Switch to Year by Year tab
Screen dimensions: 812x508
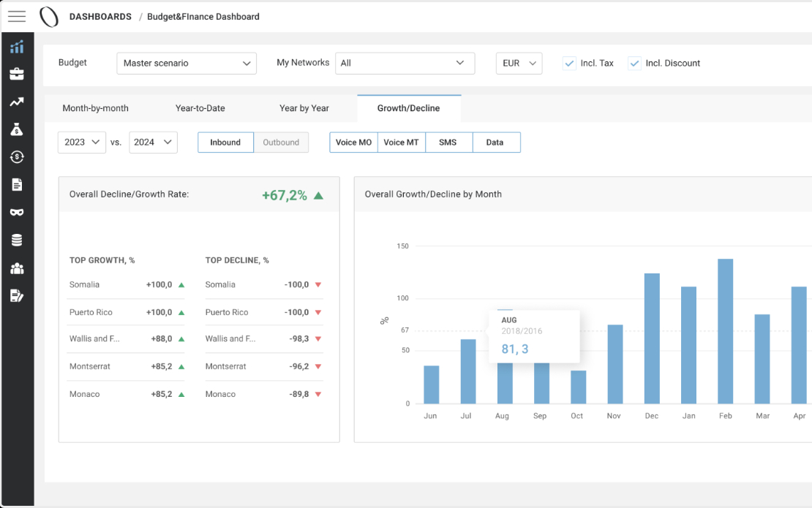[304, 108]
